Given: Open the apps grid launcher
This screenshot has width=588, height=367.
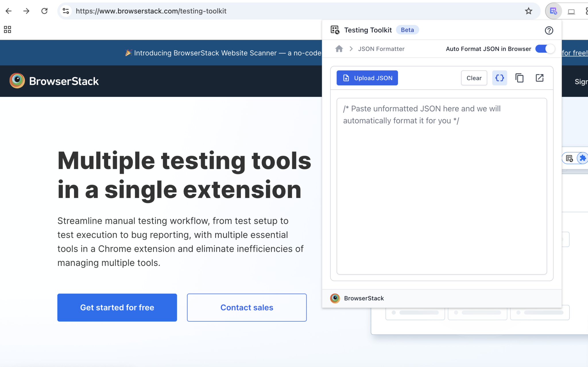Looking at the screenshot, I should click(x=7, y=29).
